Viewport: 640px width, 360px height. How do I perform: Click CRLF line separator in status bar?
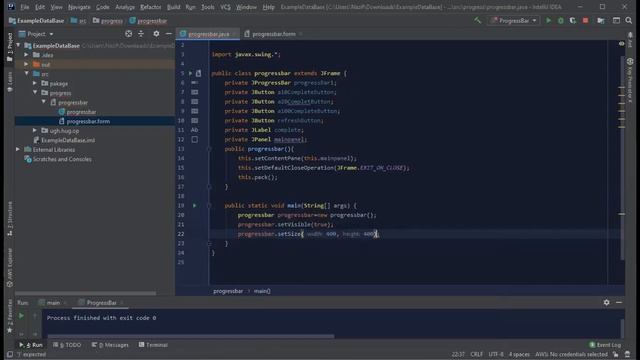[476, 354]
